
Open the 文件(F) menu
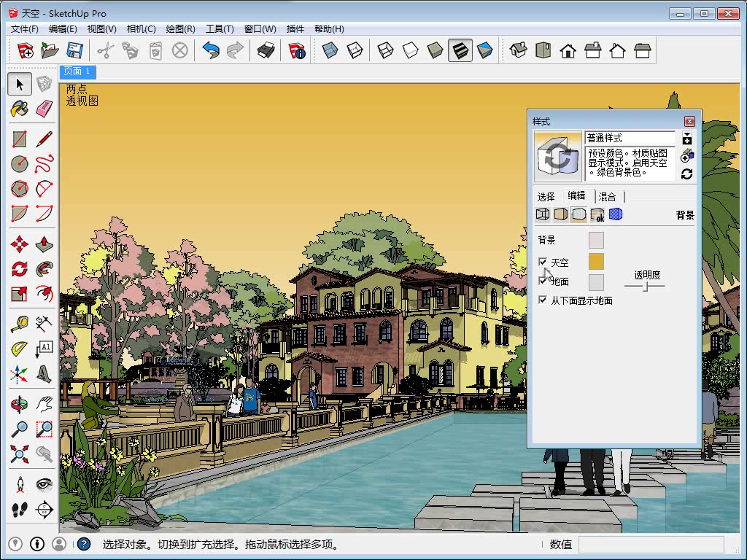coord(24,29)
